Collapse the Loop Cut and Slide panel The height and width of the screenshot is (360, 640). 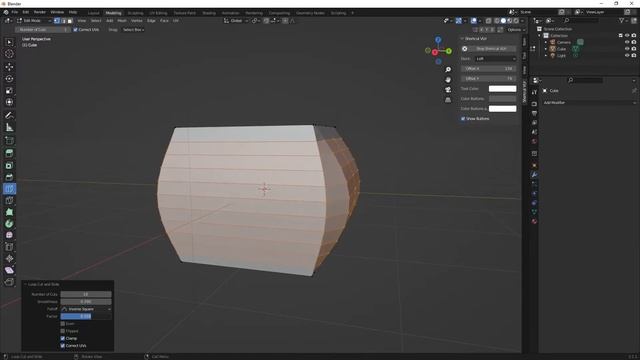[25, 284]
